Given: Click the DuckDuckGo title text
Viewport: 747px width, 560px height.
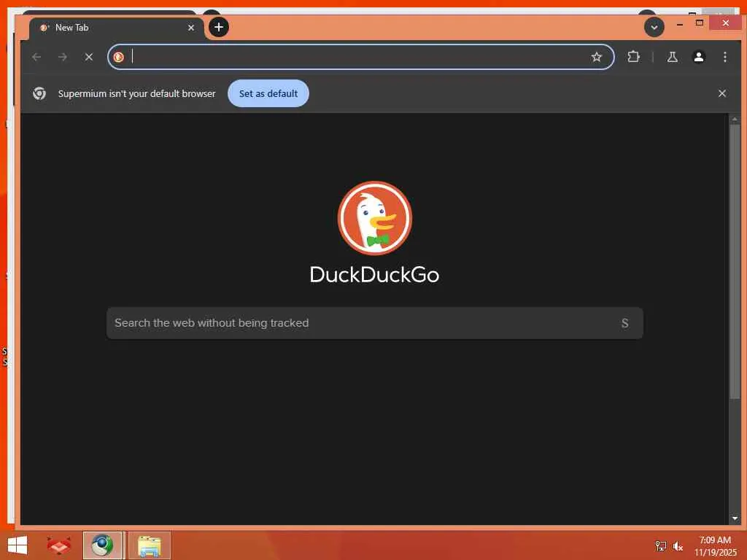Looking at the screenshot, I should (374, 275).
